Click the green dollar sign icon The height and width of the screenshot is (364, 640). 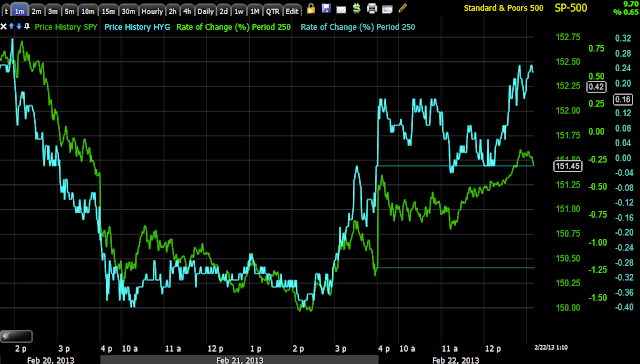(357, 8)
